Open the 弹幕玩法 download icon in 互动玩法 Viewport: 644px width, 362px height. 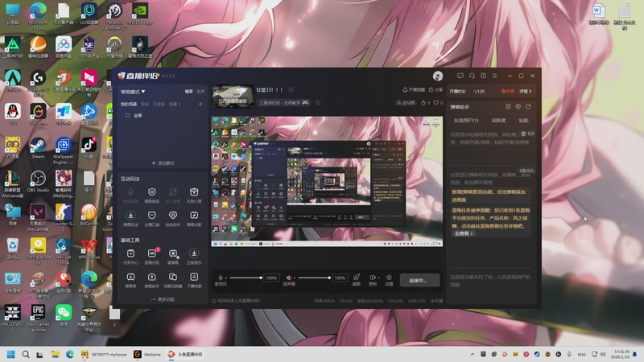(x=130, y=218)
